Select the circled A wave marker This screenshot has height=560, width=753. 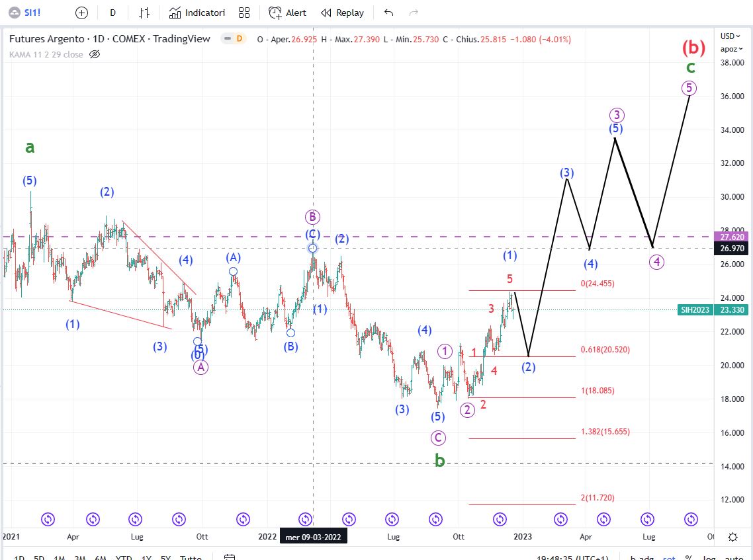click(x=200, y=367)
